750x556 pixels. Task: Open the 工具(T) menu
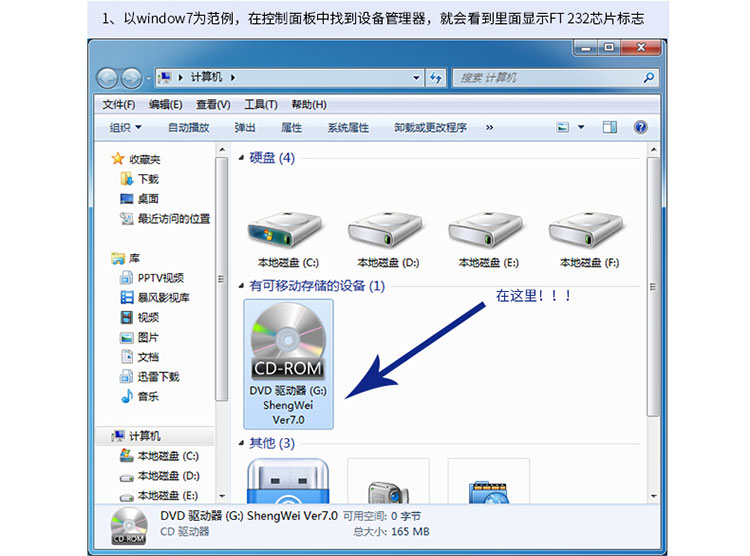260,105
